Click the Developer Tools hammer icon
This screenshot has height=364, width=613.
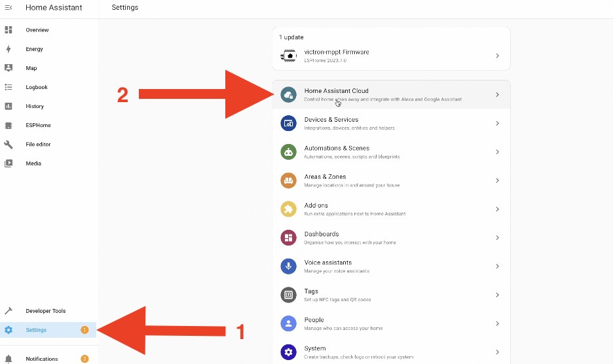coord(9,311)
